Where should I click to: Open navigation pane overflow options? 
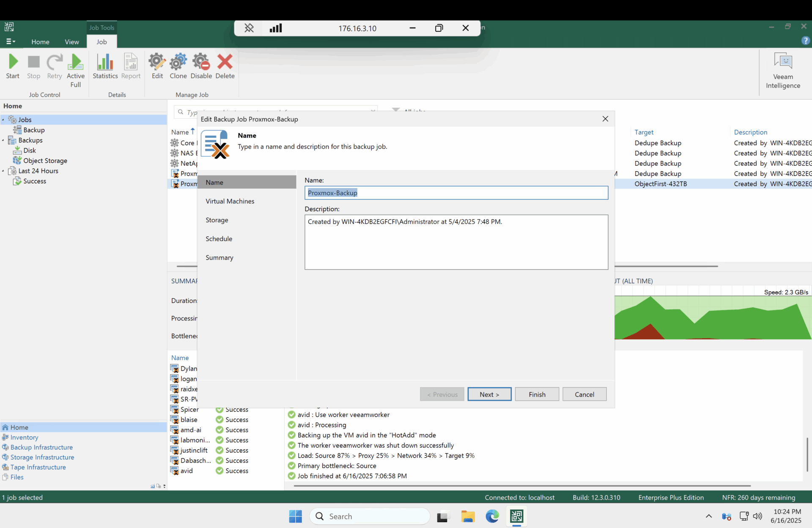click(x=165, y=486)
